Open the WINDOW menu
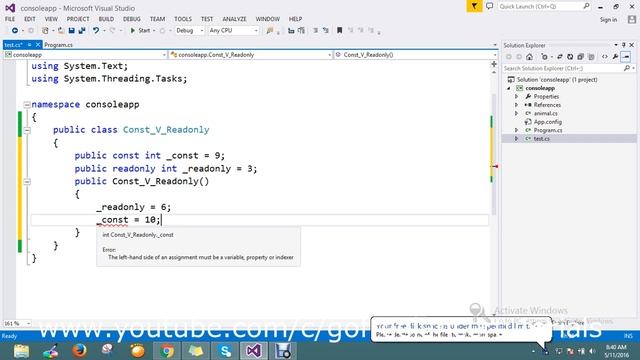640x360 pixels. 268,19
